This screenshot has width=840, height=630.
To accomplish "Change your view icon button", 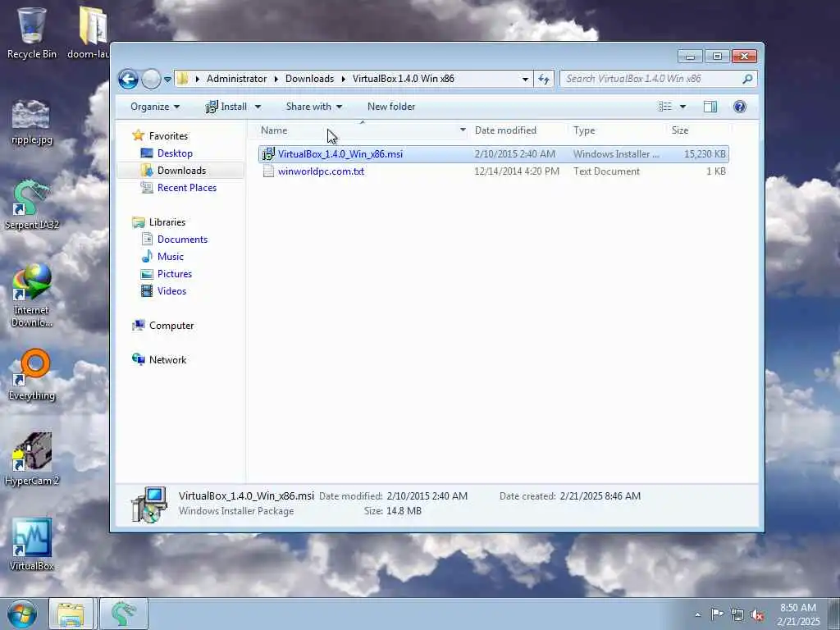I will (x=664, y=107).
